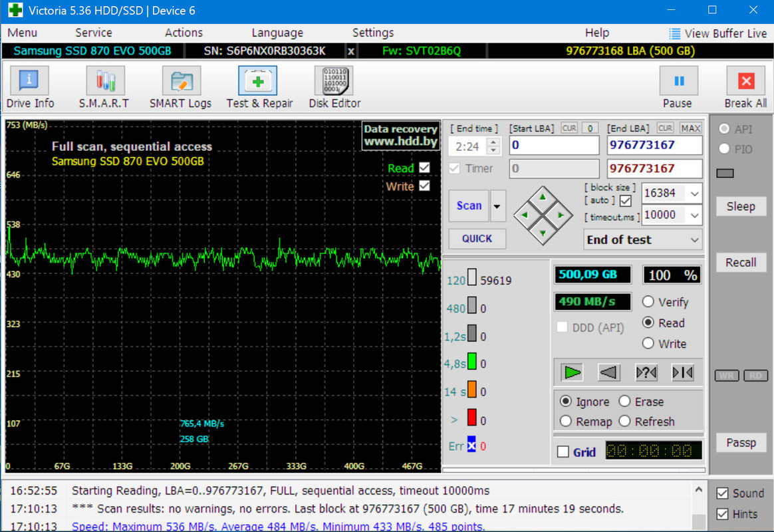This screenshot has height=532, width=774.
Task: Select the Remap radio button
Action: (x=566, y=421)
